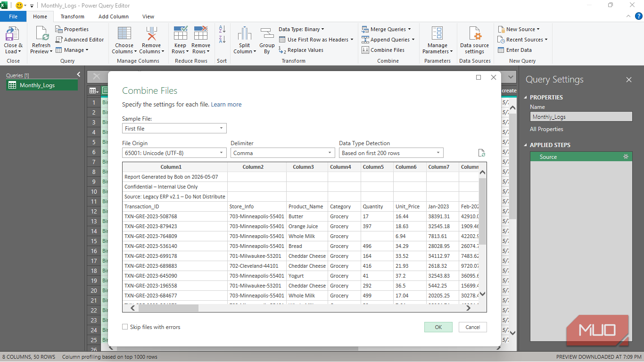The image size is (644, 362).
Task: Select the Source applied step
Action: [x=581, y=157]
